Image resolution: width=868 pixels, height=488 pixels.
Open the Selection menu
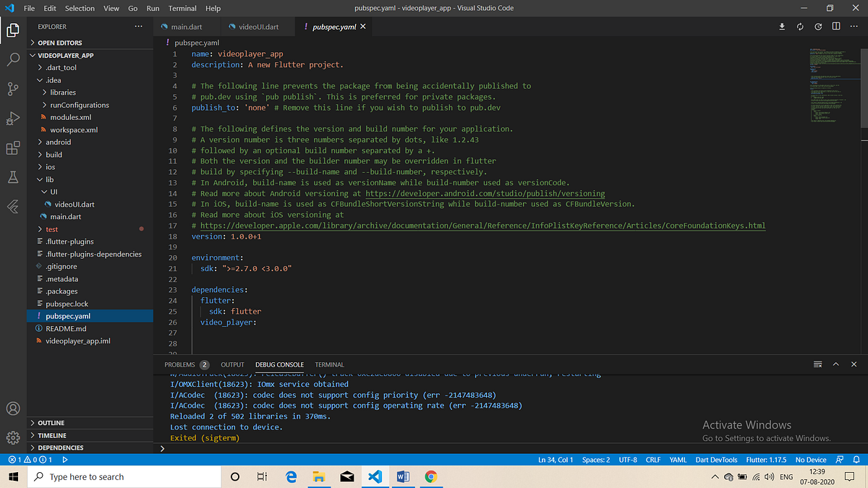tap(80, 8)
